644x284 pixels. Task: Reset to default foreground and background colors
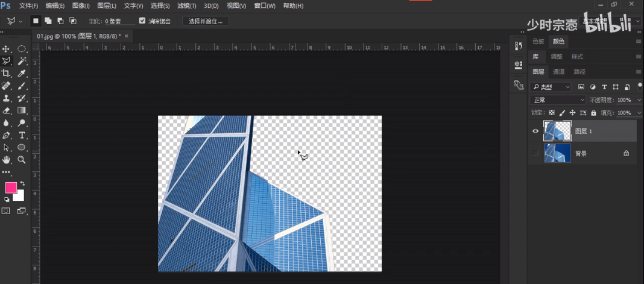point(7,200)
